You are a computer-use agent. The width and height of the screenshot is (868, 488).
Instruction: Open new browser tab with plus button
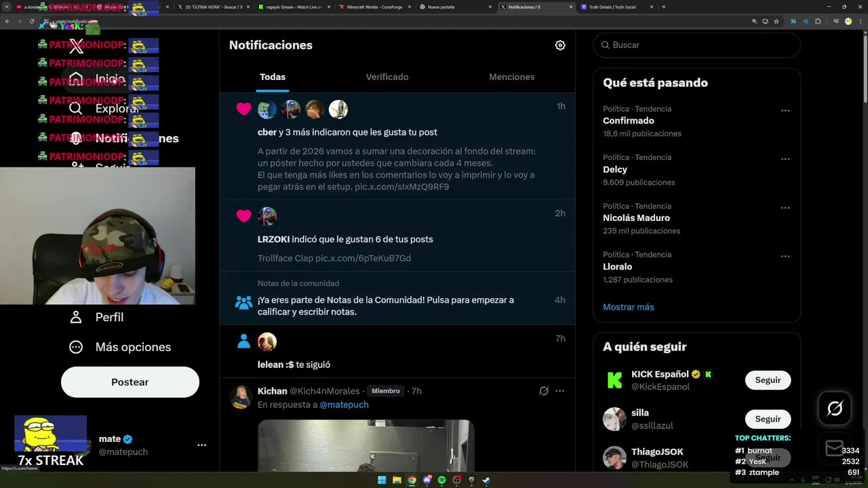[x=663, y=7]
